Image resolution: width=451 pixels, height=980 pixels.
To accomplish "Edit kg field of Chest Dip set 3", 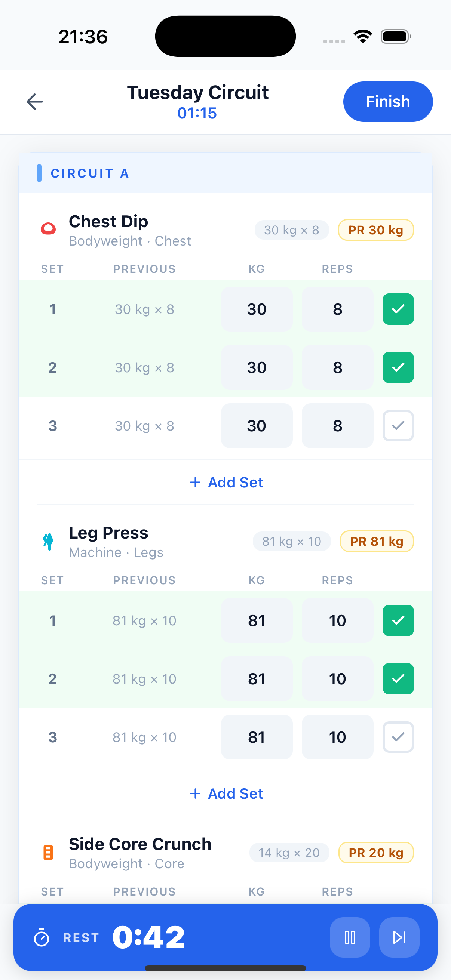I will pyautogui.click(x=257, y=426).
